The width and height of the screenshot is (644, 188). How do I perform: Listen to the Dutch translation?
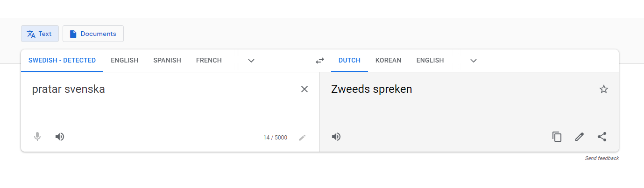pyautogui.click(x=336, y=137)
